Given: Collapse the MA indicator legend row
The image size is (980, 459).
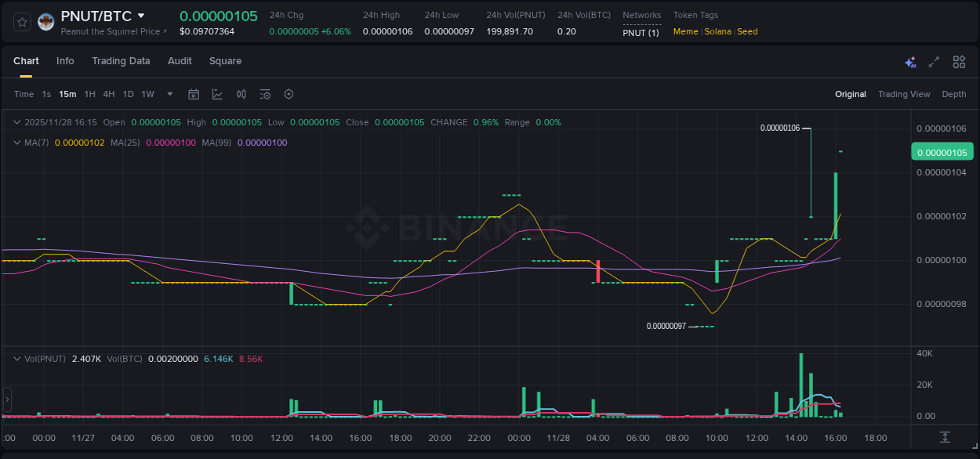Looking at the screenshot, I should point(16,143).
